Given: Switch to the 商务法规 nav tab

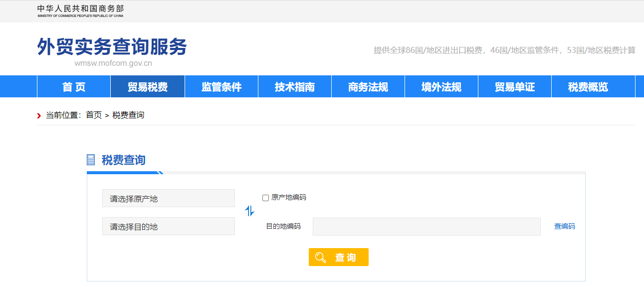Looking at the screenshot, I should coord(368,86).
